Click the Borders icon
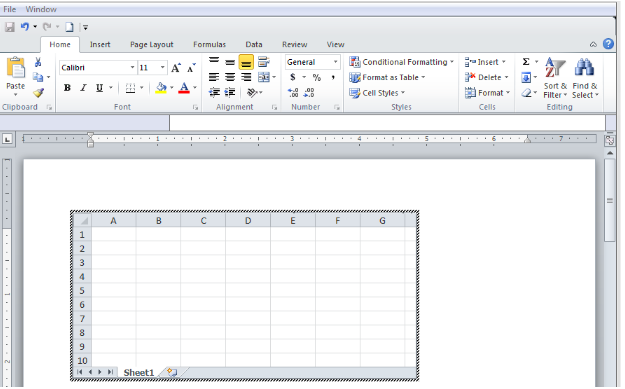The width and height of the screenshot is (625, 389). (x=130, y=88)
